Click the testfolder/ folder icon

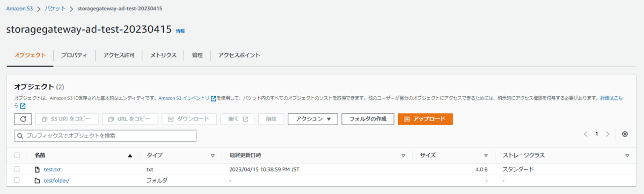coord(37,181)
